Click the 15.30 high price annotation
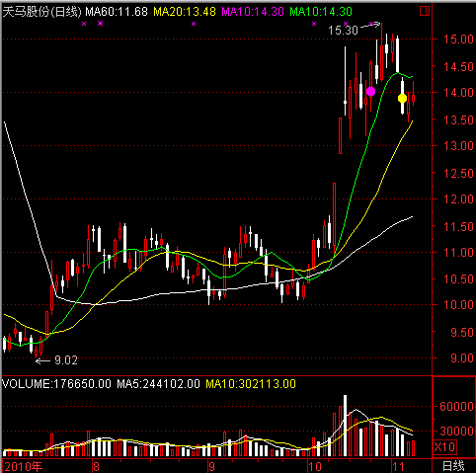This screenshot has width=476, height=473. [x=343, y=31]
